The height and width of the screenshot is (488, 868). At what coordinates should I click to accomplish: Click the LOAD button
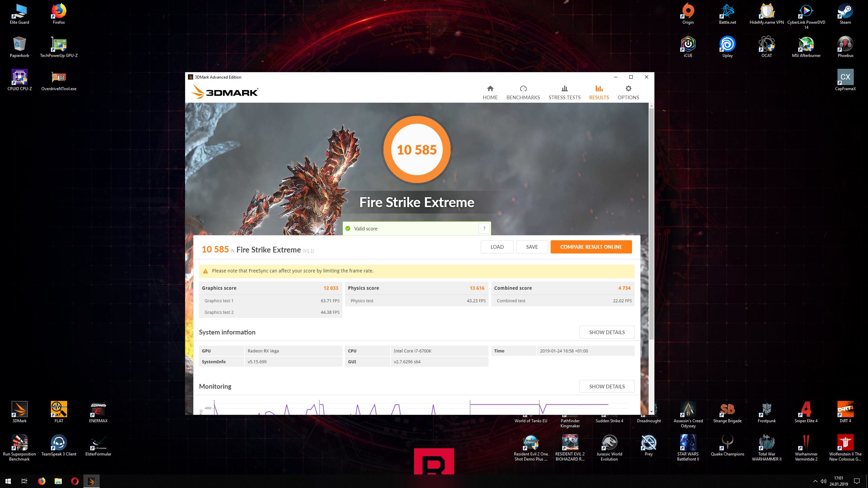[x=497, y=247]
